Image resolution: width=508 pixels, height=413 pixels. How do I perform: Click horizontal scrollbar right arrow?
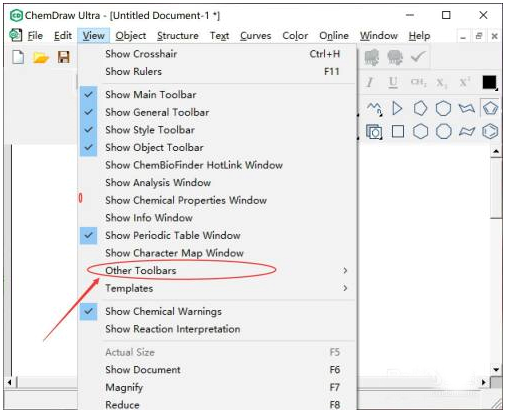click(484, 382)
